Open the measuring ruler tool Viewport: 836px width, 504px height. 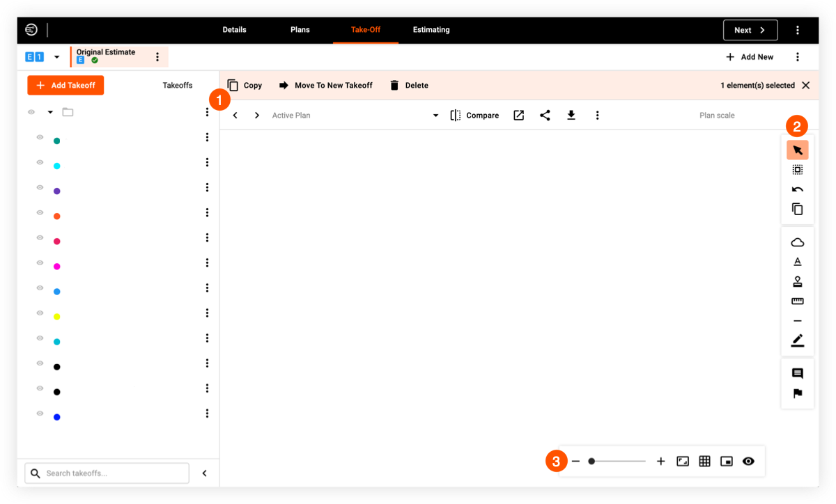[x=797, y=301]
